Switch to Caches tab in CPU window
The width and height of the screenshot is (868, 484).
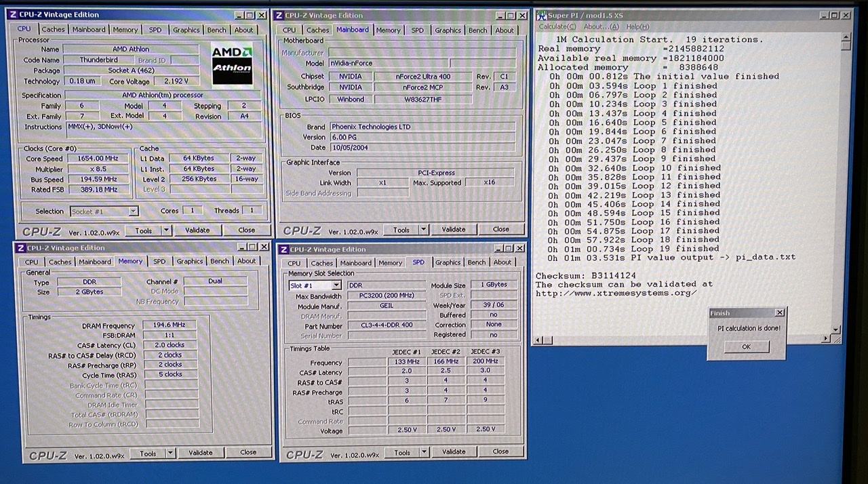[x=54, y=29]
